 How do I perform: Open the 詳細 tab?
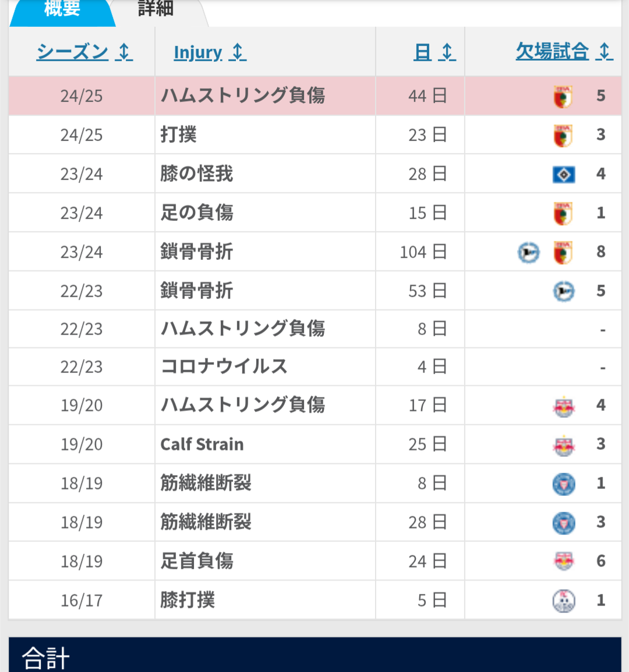point(156,9)
